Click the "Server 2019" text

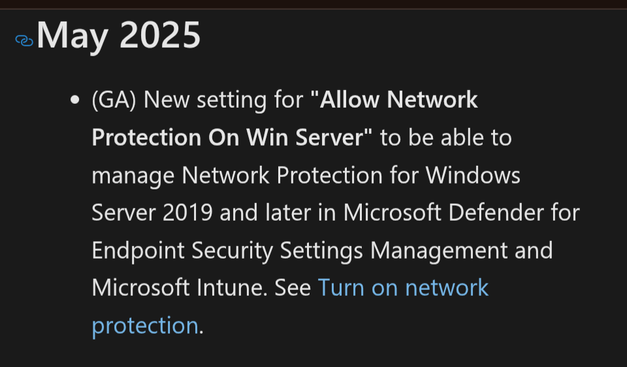[152, 212]
